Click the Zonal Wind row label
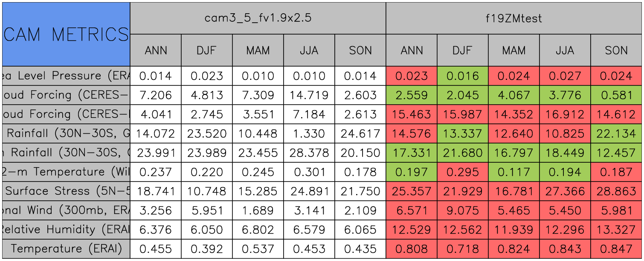The image size is (644, 261). pyautogui.click(x=66, y=210)
